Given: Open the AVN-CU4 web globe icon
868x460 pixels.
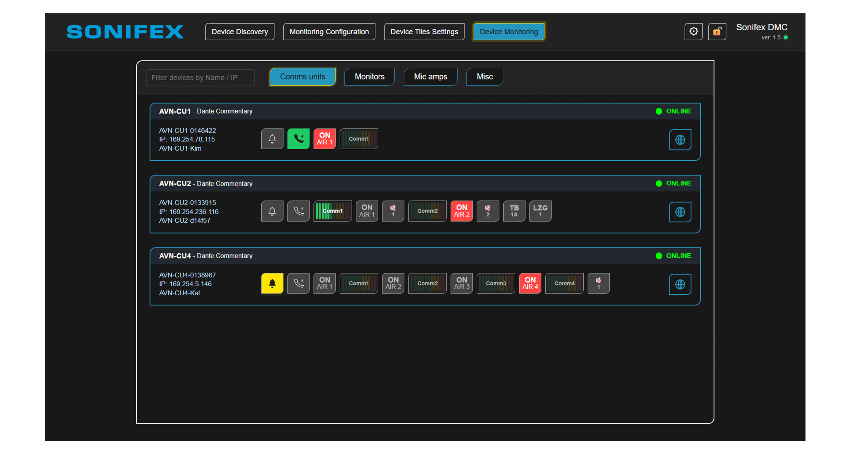Looking at the screenshot, I should tap(680, 284).
